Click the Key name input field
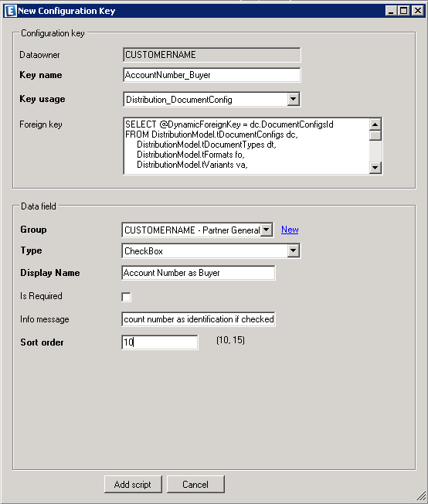Image resolution: width=428 pixels, height=504 pixels. point(212,75)
